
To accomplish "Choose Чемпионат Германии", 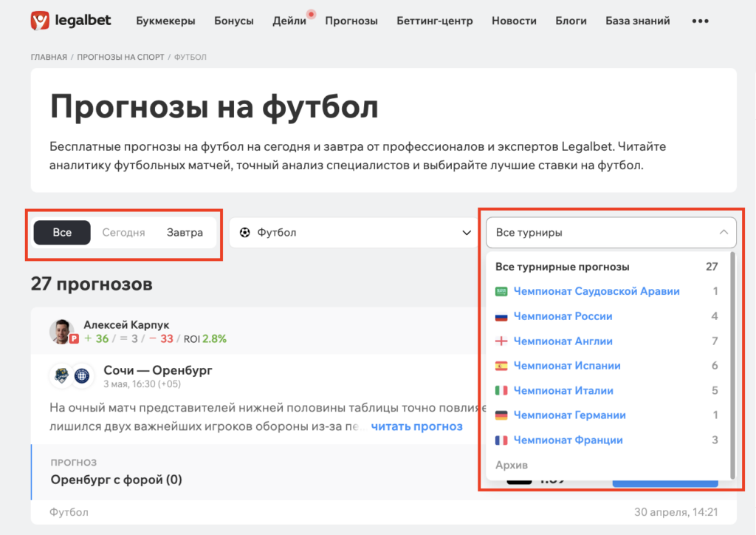I will [607, 415].
